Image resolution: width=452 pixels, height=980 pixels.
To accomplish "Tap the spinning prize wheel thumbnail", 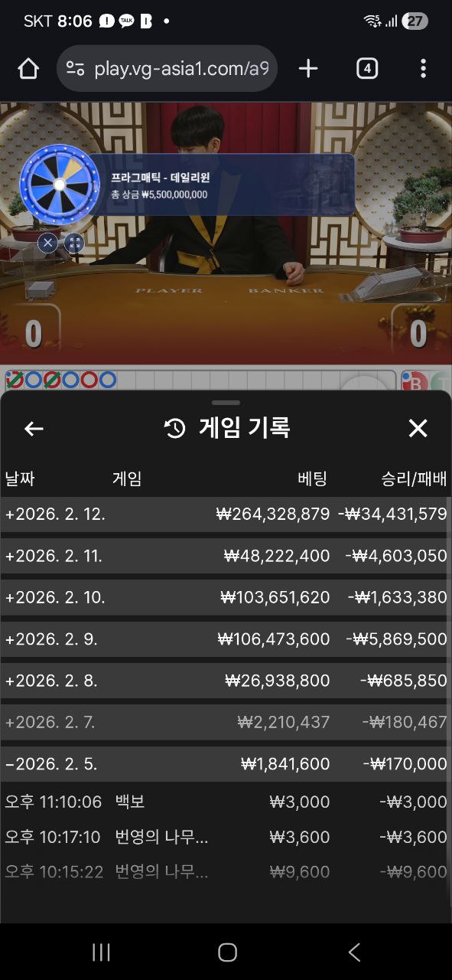I will pos(60,185).
